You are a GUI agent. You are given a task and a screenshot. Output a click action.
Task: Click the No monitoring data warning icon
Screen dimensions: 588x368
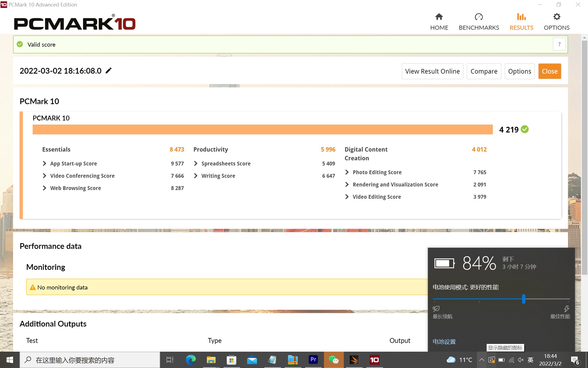(x=33, y=287)
